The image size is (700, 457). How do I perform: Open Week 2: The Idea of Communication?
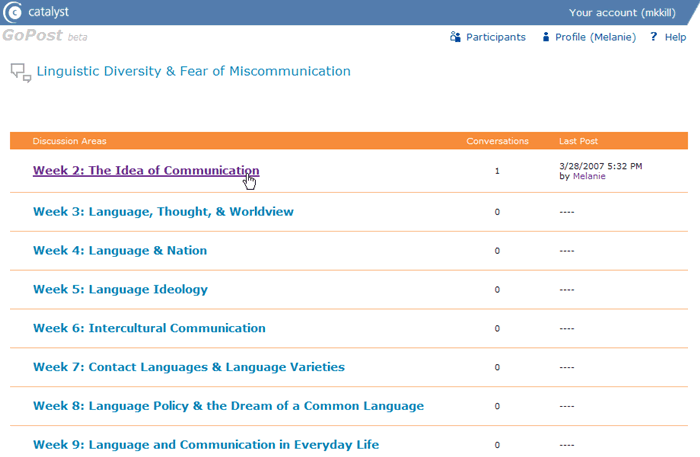(146, 171)
